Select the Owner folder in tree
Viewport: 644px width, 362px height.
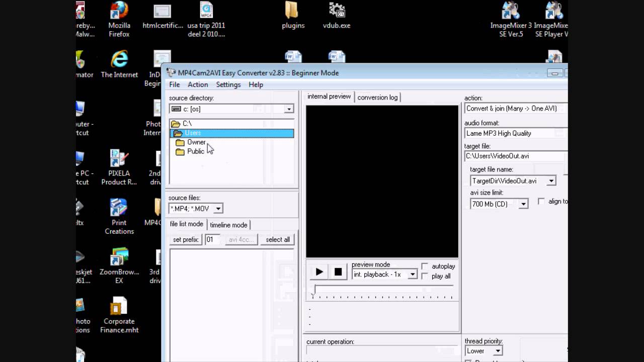[x=191, y=142]
